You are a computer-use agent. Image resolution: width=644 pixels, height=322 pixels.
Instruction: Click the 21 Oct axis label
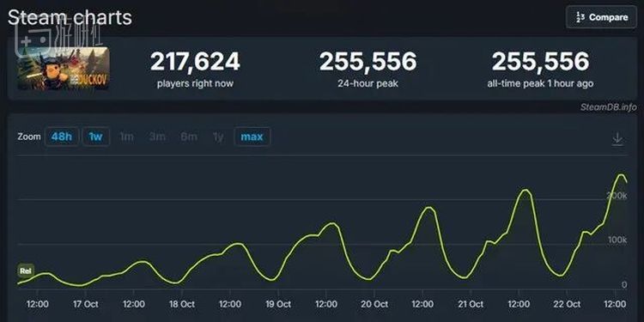[471, 304]
